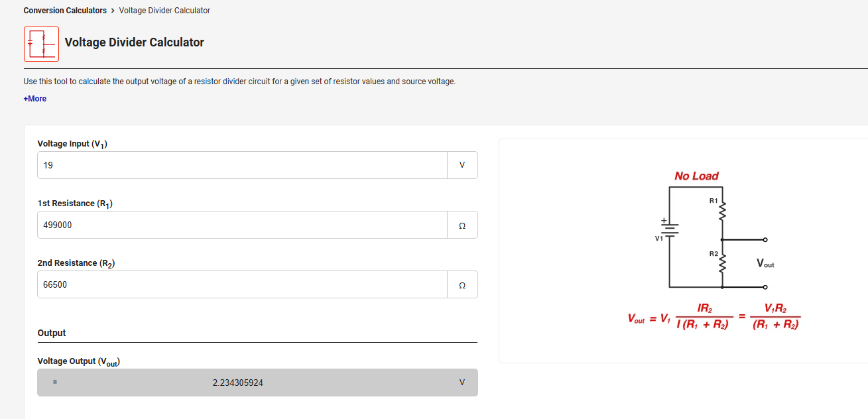Click the equals sign in output row

click(56, 383)
